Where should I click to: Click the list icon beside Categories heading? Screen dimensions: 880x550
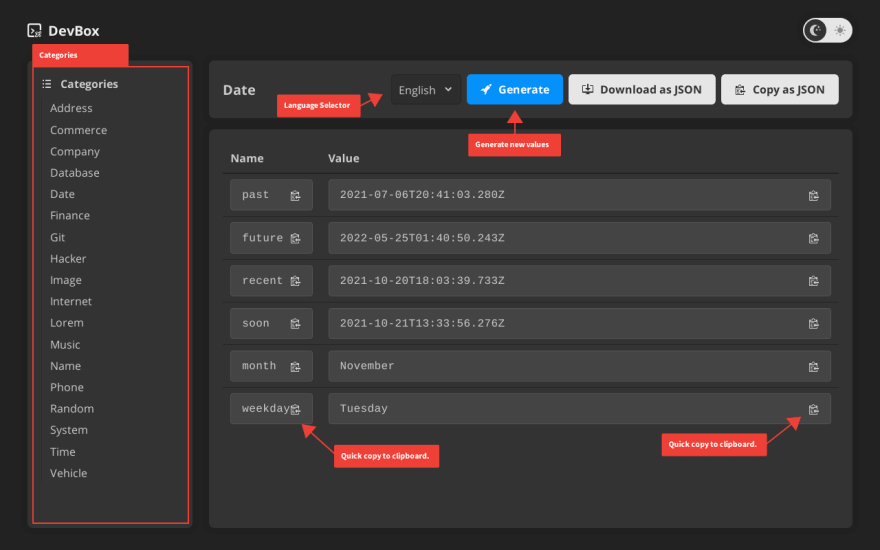pos(47,84)
